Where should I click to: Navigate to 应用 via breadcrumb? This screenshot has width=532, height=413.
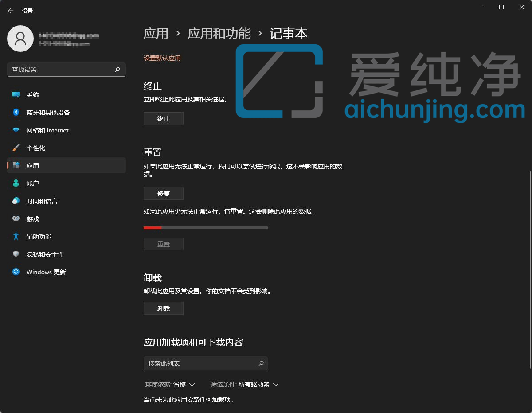coord(156,33)
